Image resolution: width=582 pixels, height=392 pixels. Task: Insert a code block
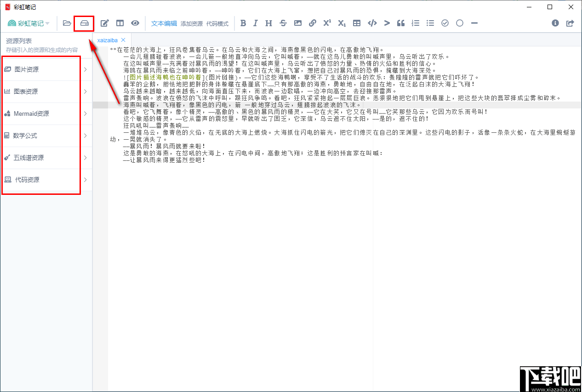[x=372, y=23]
